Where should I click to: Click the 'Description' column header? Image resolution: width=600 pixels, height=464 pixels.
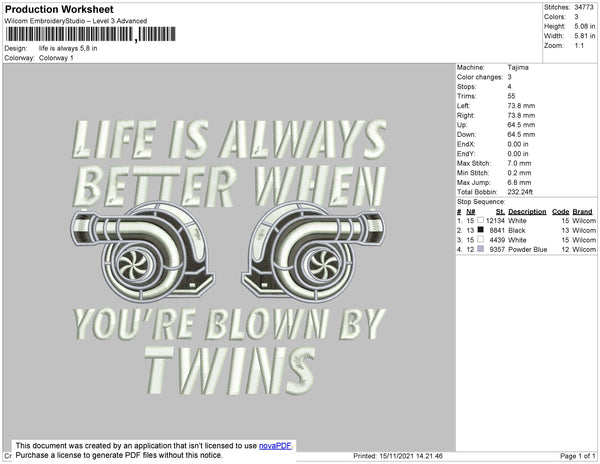[x=527, y=212]
